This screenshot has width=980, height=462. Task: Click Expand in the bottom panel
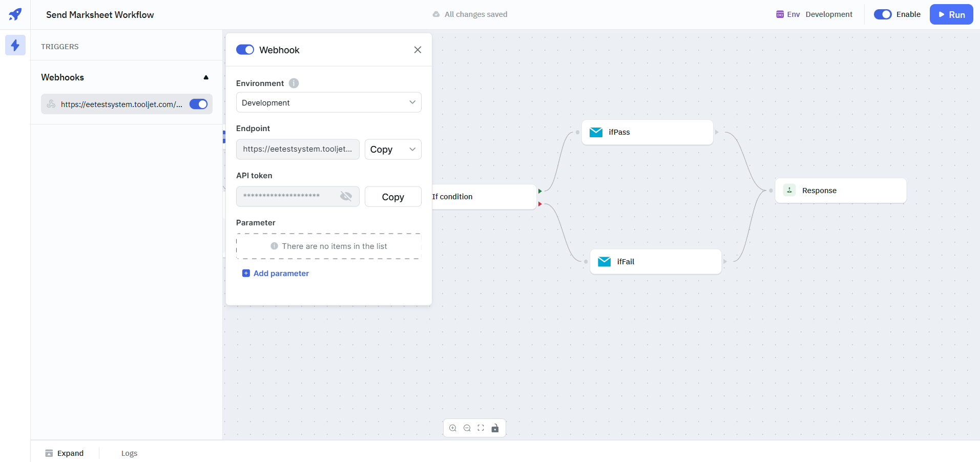pyautogui.click(x=65, y=453)
